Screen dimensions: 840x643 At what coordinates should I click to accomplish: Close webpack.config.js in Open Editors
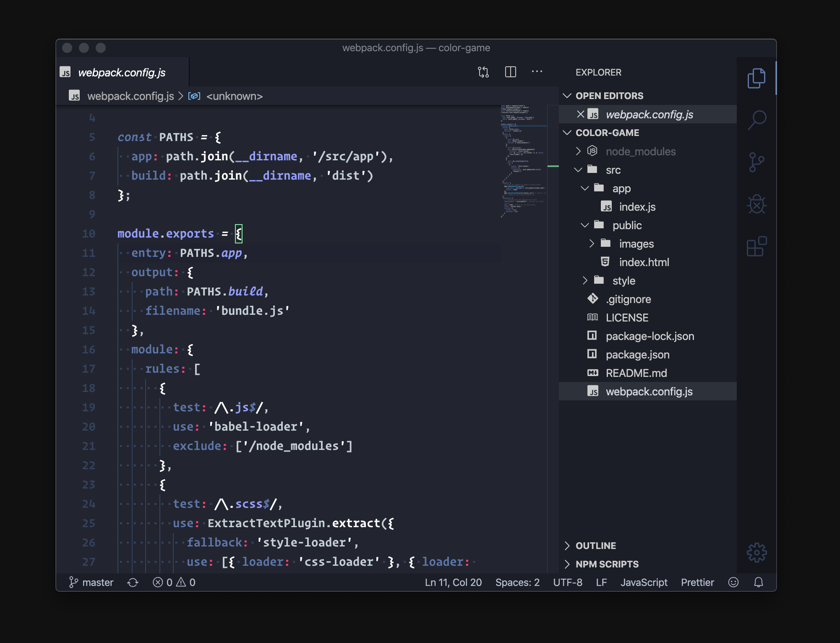tap(580, 114)
